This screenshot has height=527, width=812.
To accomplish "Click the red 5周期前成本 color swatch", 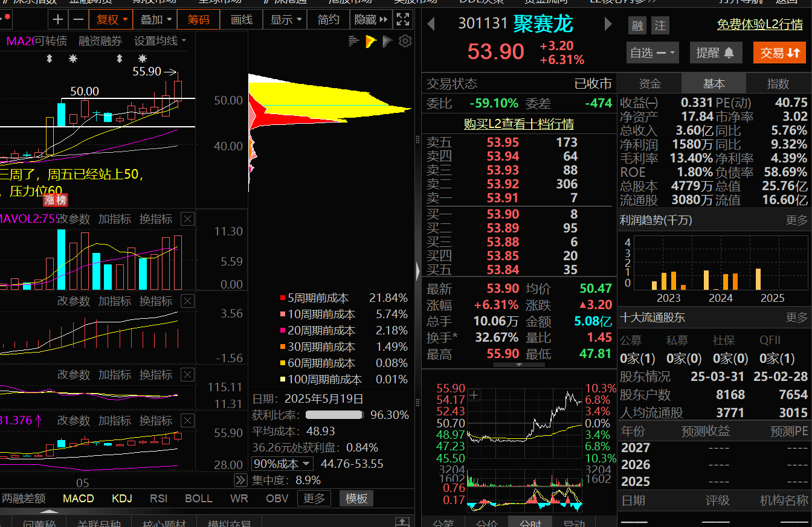I will 282,298.
